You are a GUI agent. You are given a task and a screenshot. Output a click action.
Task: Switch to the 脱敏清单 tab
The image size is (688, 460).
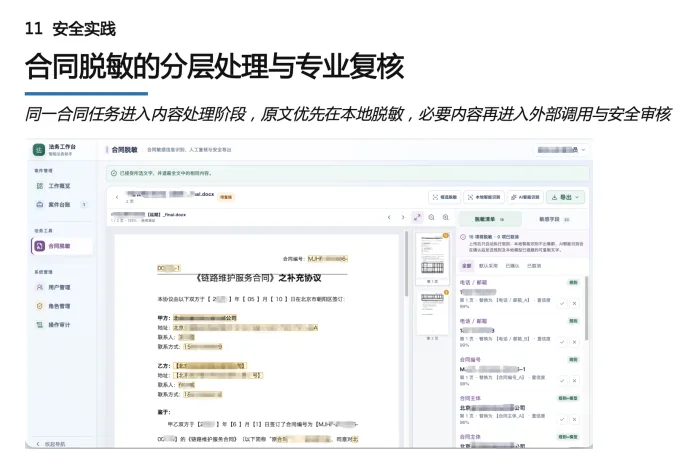point(490,219)
